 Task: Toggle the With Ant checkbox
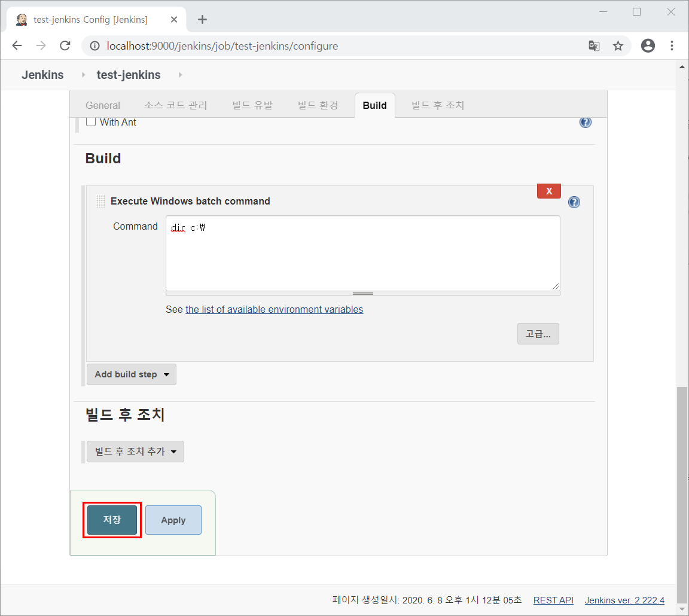91,122
